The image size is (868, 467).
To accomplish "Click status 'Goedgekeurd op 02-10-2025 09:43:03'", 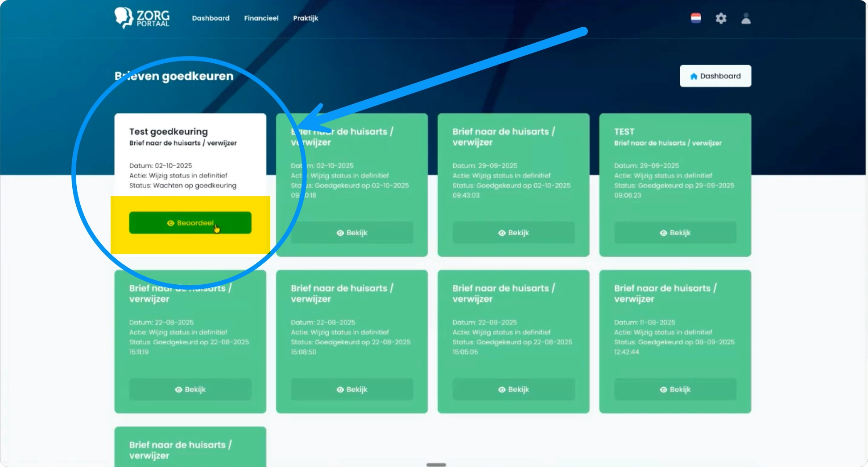I will click(x=512, y=190).
